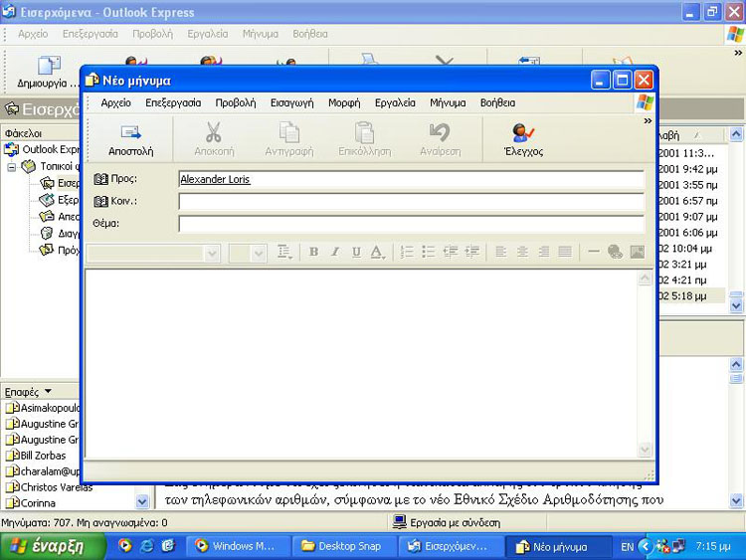Select Corinna in contacts list
The height and width of the screenshot is (560, 746).
click(31, 503)
